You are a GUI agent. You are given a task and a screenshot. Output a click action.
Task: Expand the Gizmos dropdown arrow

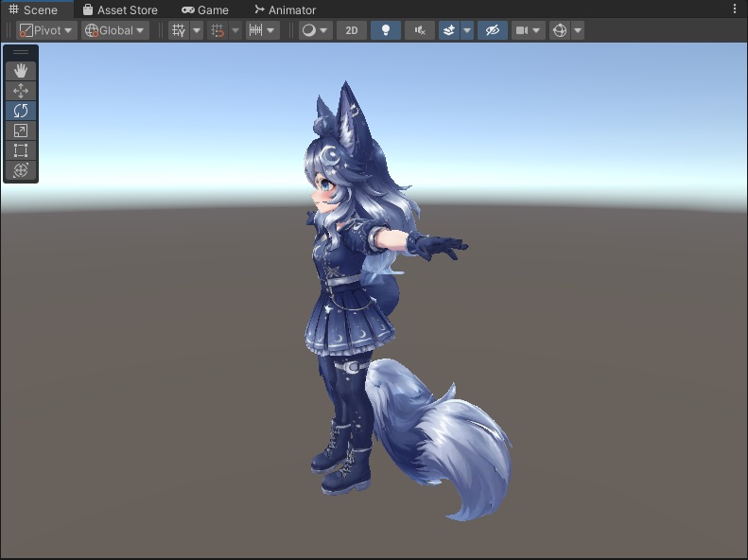pos(578,30)
